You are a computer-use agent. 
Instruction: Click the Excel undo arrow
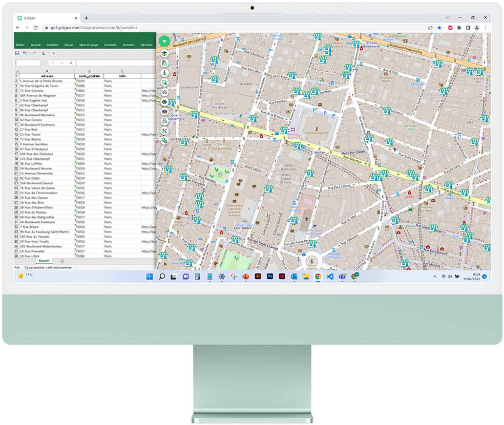pos(25,53)
